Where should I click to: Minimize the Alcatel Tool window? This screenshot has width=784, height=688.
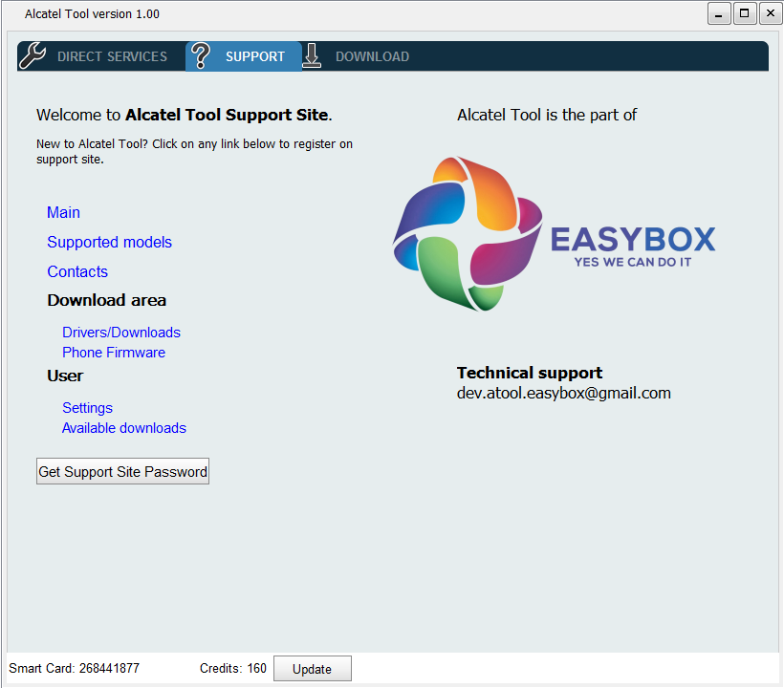tap(719, 14)
